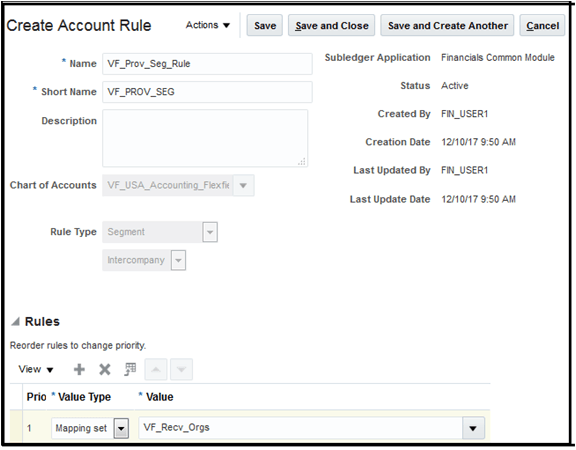Click the Prio column header
The height and width of the screenshot is (450, 576).
pos(36,397)
